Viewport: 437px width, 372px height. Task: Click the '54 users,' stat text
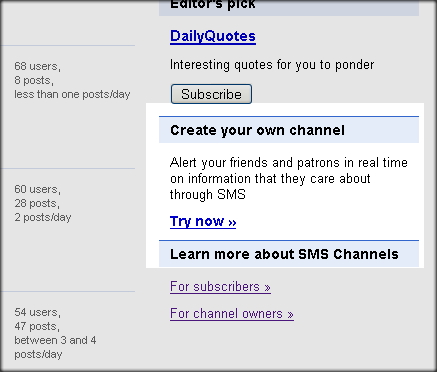point(37,312)
